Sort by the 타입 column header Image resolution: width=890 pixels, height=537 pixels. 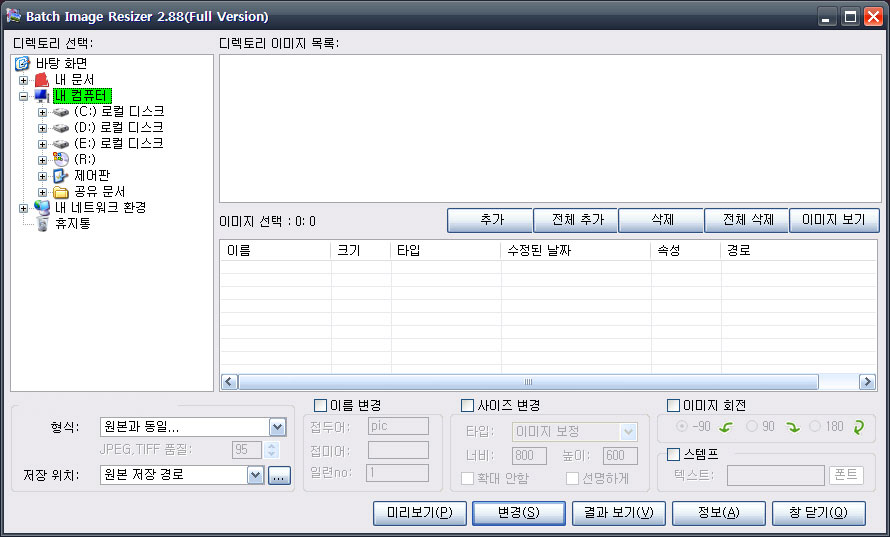(x=446, y=250)
